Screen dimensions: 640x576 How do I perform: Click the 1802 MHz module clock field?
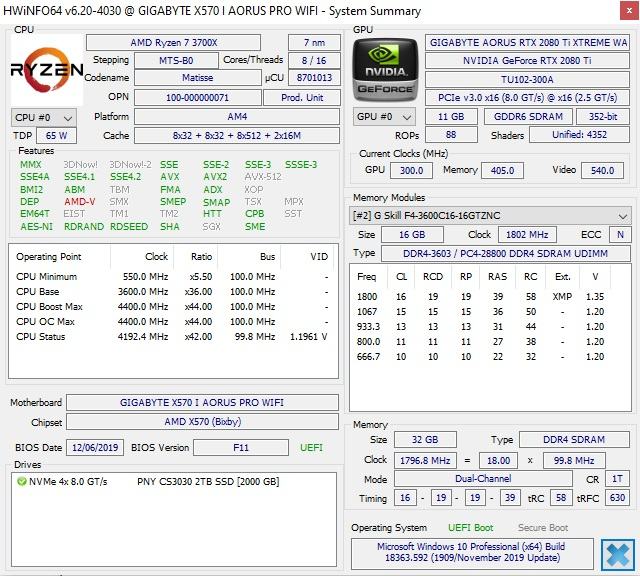click(527, 235)
